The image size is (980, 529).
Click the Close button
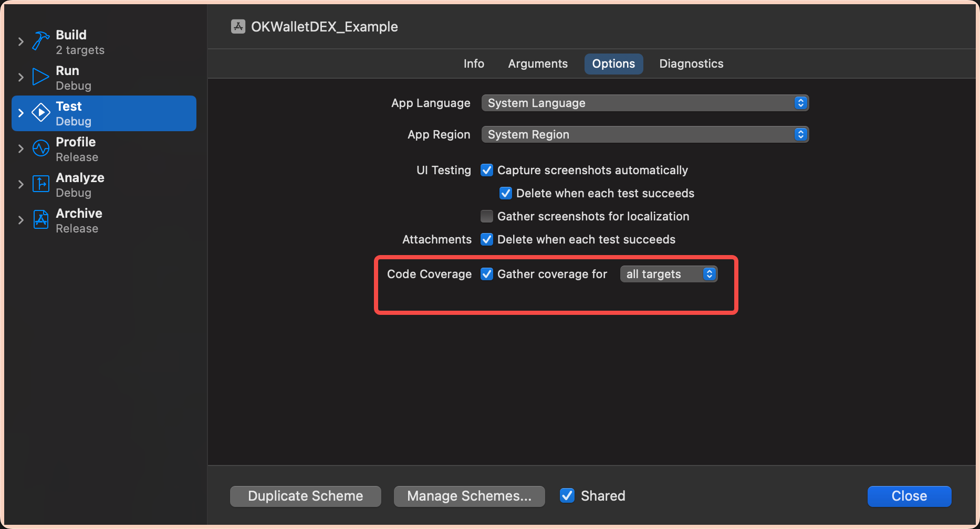pos(909,496)
